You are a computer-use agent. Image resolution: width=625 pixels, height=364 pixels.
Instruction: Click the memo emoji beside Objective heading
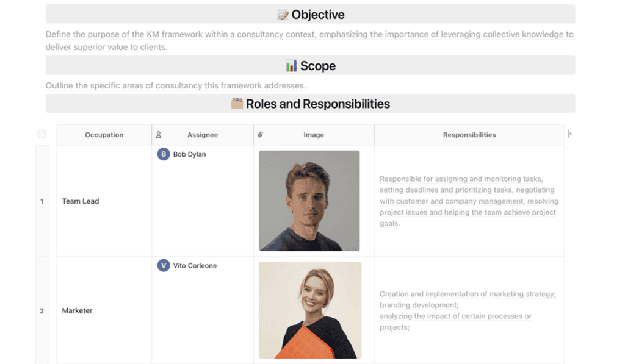click(x=283, y=15)
